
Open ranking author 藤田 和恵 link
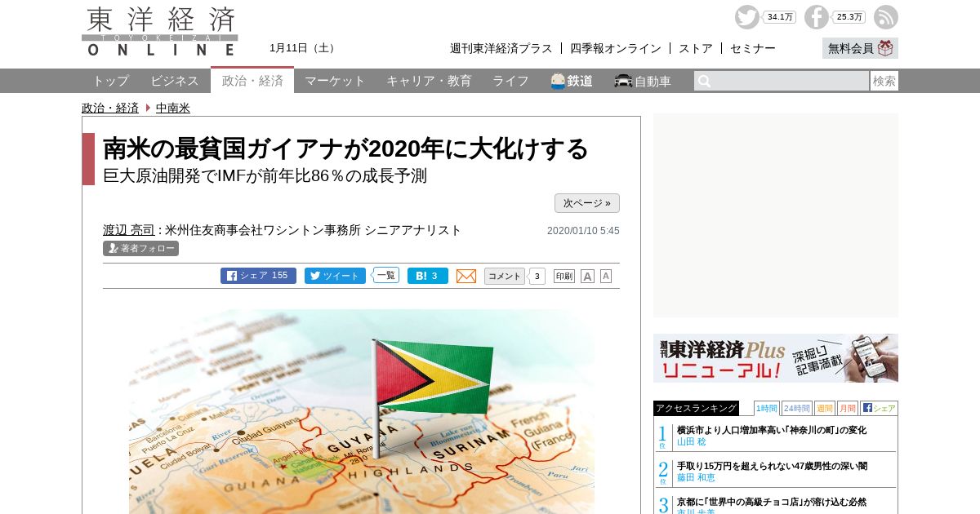pyautogui.click(x=696, y=477)
